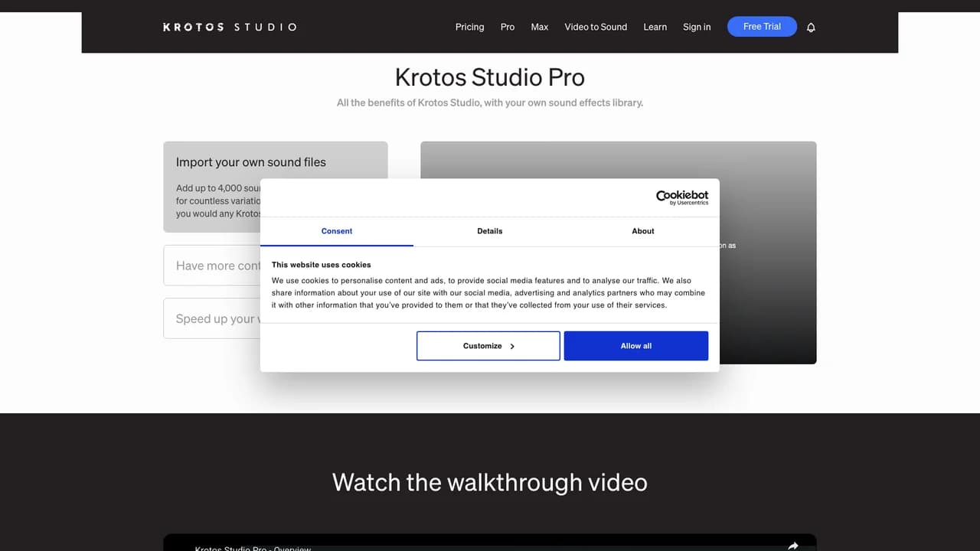Open the Learn menu item
The width and height of the screenshot is (980, 551).
655,27
